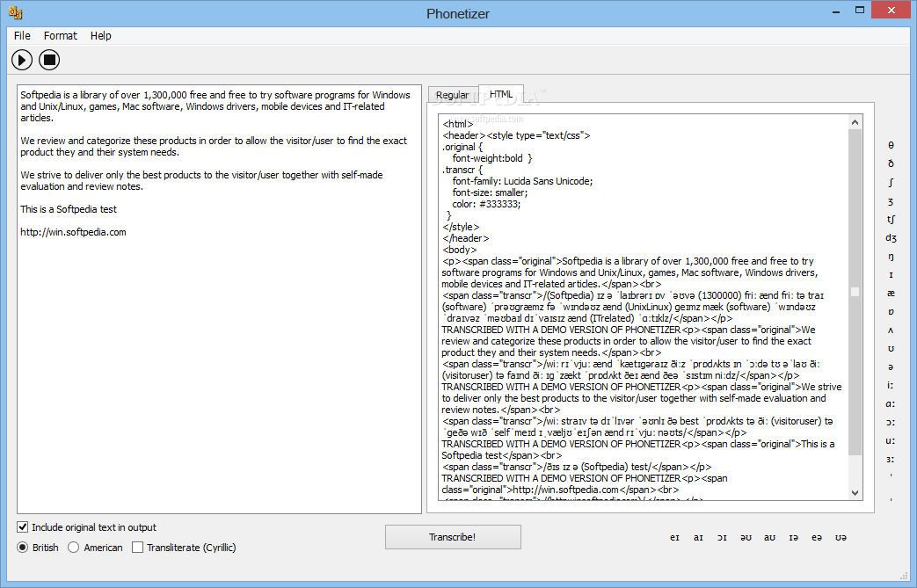The image size is (917, 588).
Task: Insert the long ɔː vowel symbol
Action: [x=891, y=422]
